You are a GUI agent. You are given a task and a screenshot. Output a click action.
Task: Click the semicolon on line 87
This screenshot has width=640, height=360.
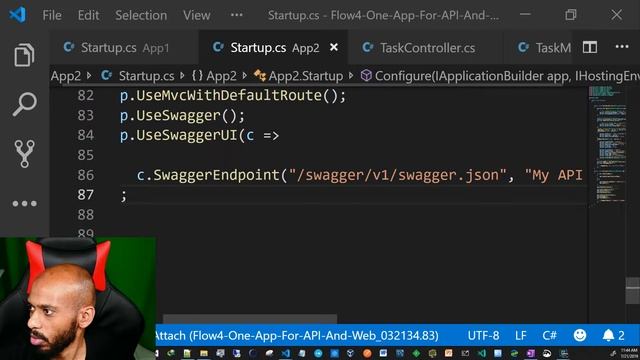(x=123, y=196)
